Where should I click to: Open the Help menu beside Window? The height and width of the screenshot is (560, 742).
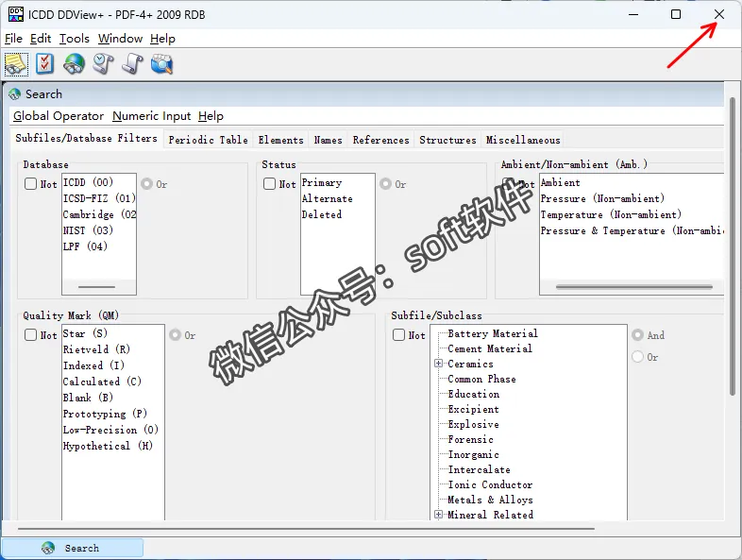pos(162,39)
